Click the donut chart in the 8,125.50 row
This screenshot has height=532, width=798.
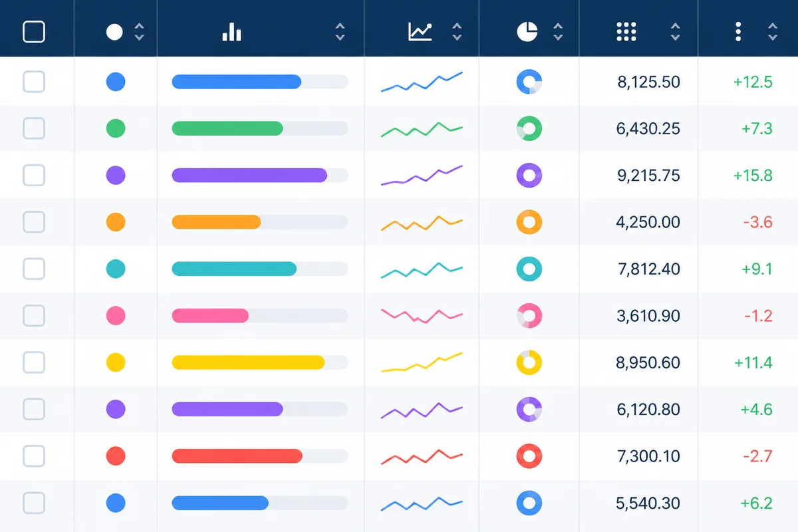point(529,82)
